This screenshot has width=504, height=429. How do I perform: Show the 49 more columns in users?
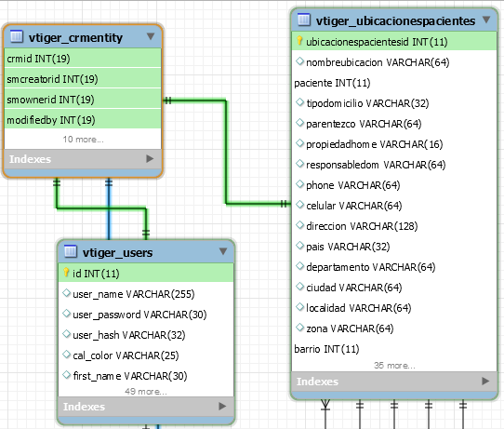146,392
